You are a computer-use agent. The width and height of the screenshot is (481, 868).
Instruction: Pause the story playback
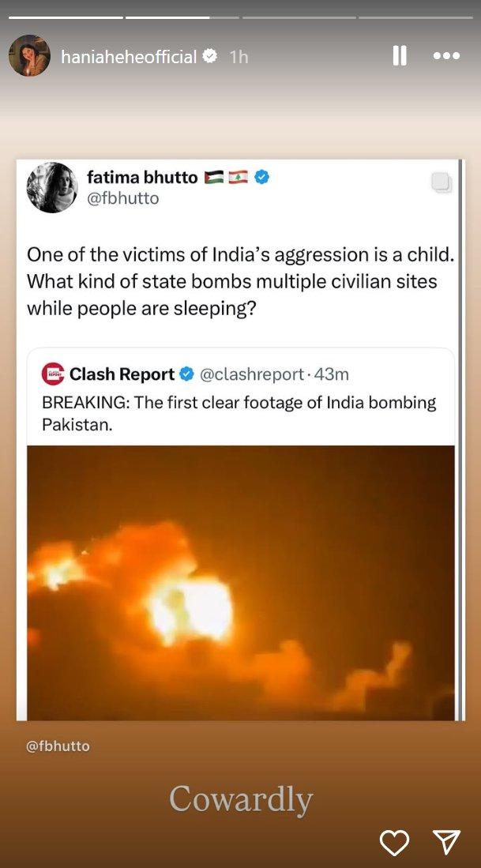tap(400, 55)
